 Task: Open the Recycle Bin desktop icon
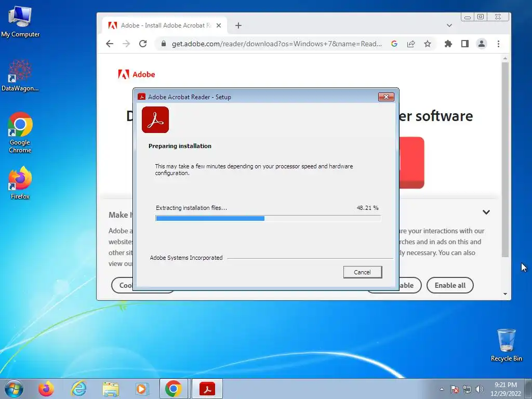tap(506, 345)
